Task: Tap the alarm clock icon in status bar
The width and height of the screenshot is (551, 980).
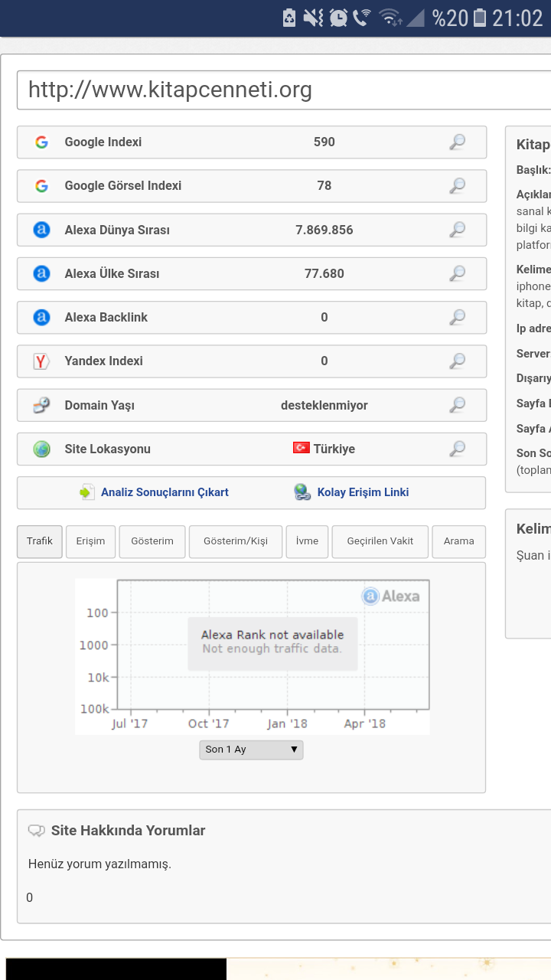Action: pos(338,18)
